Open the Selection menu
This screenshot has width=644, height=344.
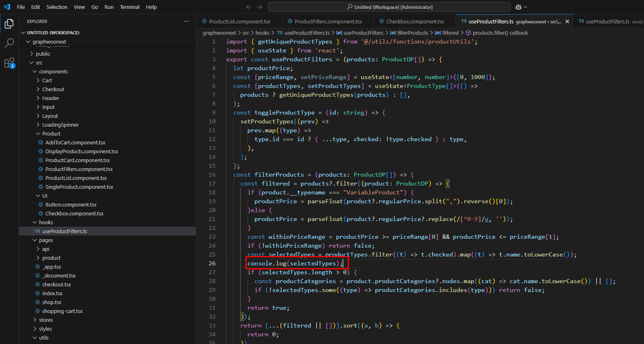(x=57, y=7)
